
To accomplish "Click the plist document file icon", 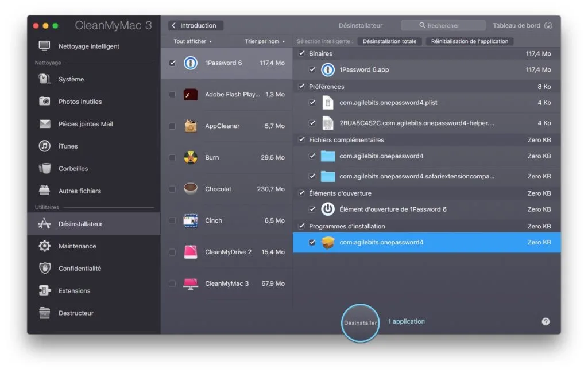I will (328, 102).
